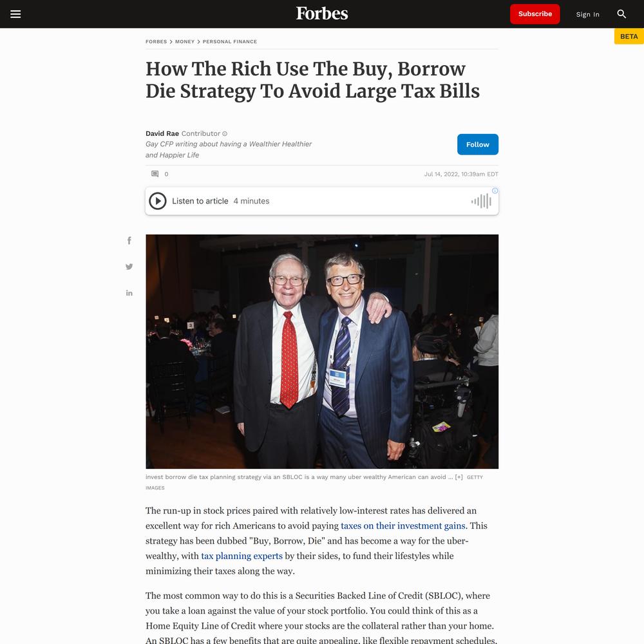
Task: Click the ad info icon on audio player
Action: pyautogui.click(x=495, y=191)
